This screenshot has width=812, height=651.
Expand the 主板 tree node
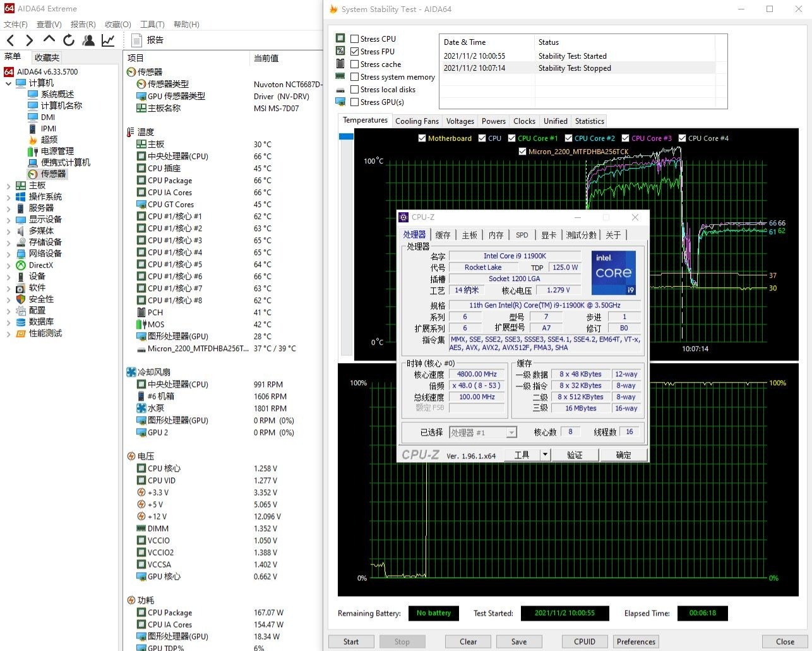[x=8, y=186]
